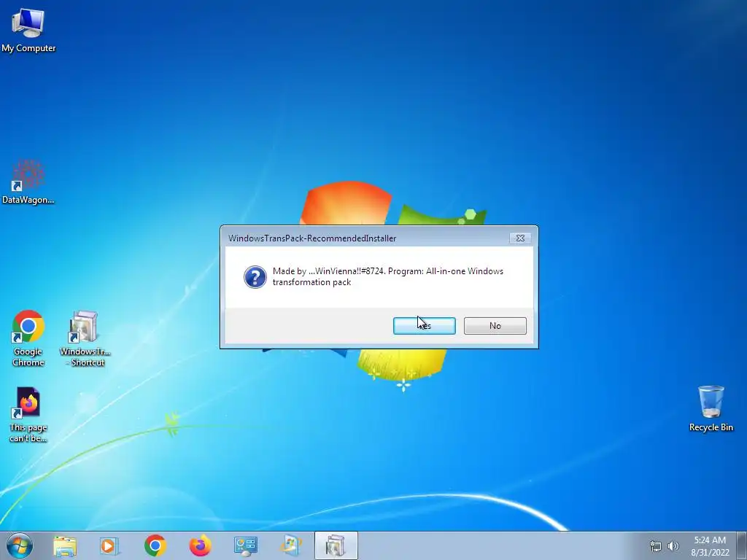
Task: Select the DataWagon desktop shortcut
Action: tap(28, 182)
